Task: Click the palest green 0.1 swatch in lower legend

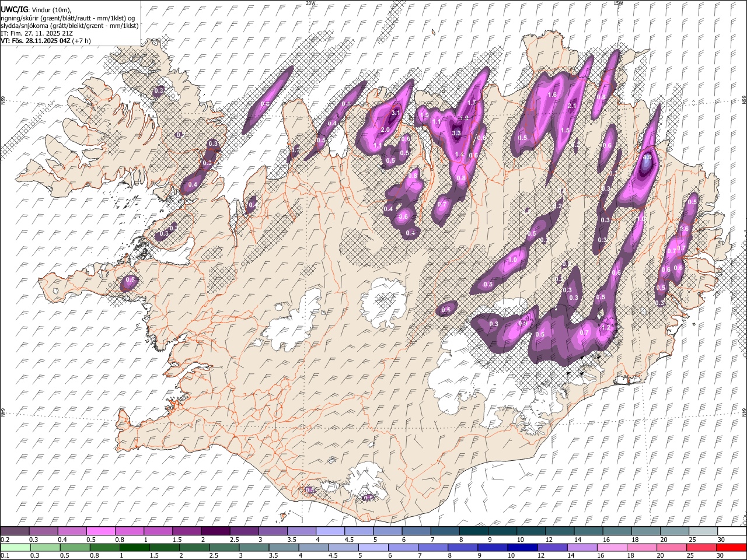Action: 15,548
